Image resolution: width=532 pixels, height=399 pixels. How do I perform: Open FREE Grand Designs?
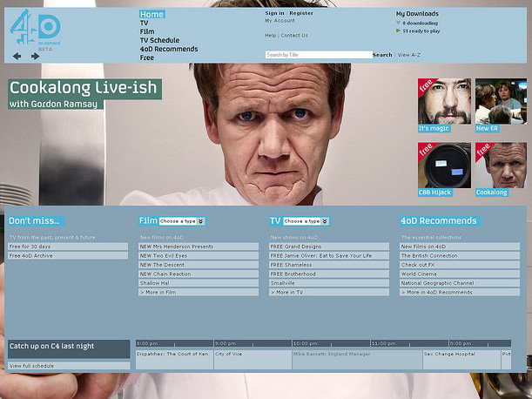(x=329, y=247)
